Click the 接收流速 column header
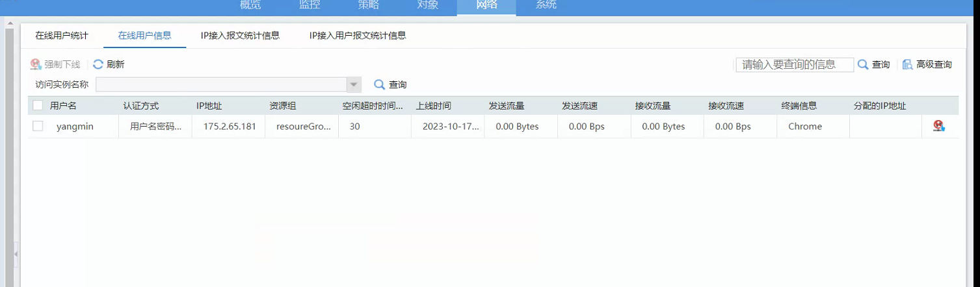Screen dimensions: 980x287 726,105
